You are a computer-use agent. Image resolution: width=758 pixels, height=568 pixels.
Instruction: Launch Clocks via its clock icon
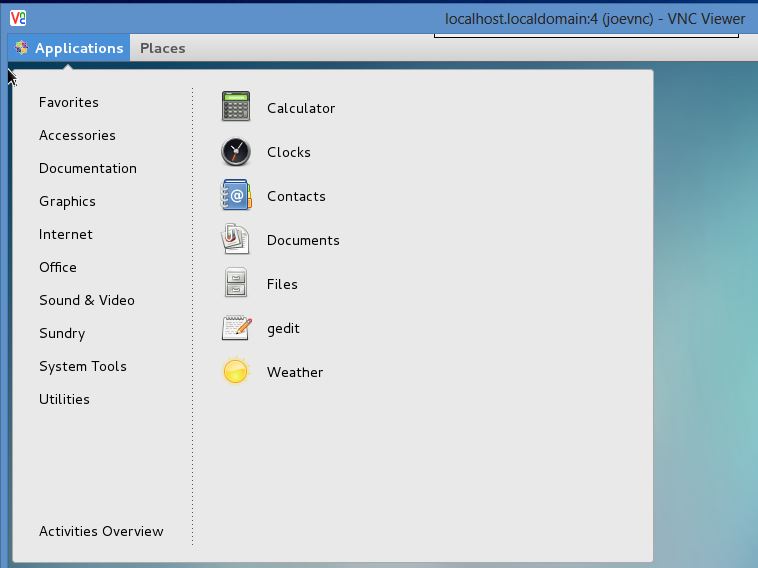(x=236, y=152)
